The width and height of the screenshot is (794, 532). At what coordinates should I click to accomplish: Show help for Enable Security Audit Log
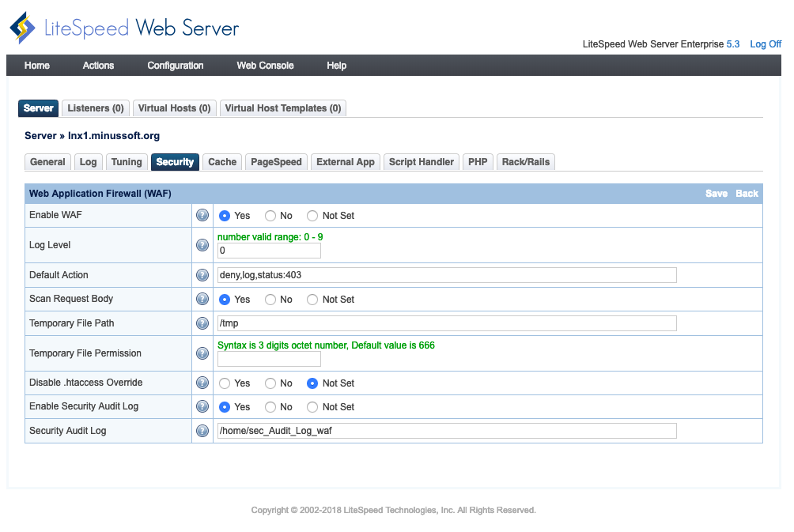202,406
